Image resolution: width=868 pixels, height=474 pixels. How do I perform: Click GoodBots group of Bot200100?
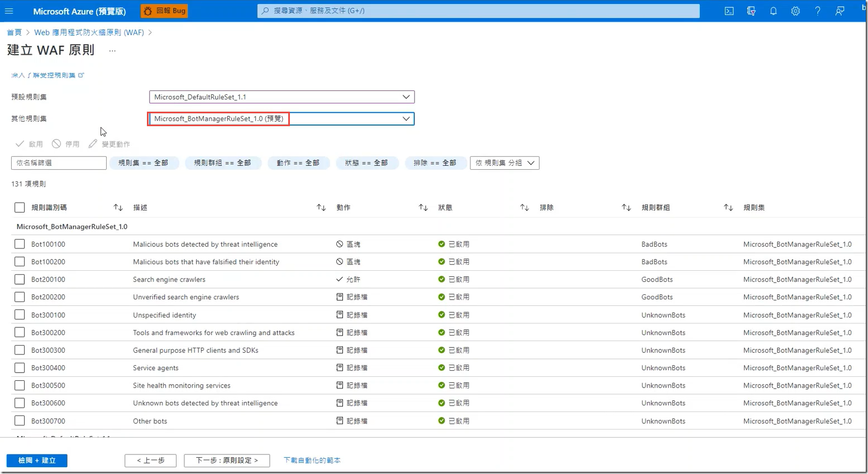(x=657, y=280)
